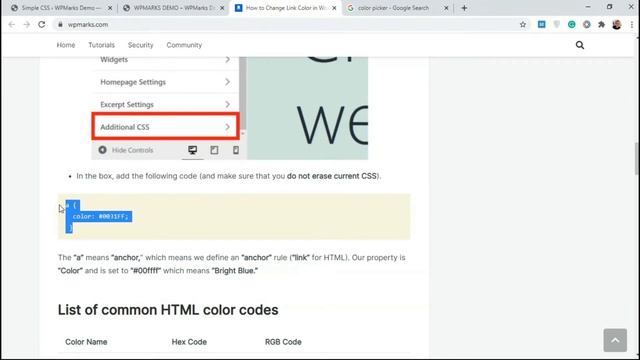640x360 pixels.
Task: Close the color picker Google Search tab
Action: tap(446, 8)
